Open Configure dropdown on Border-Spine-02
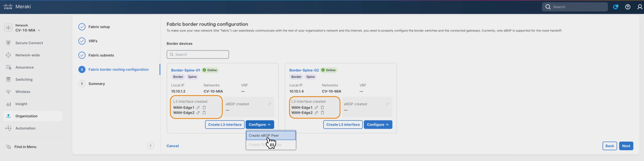644x161 pixels. (x=378, y=124)
